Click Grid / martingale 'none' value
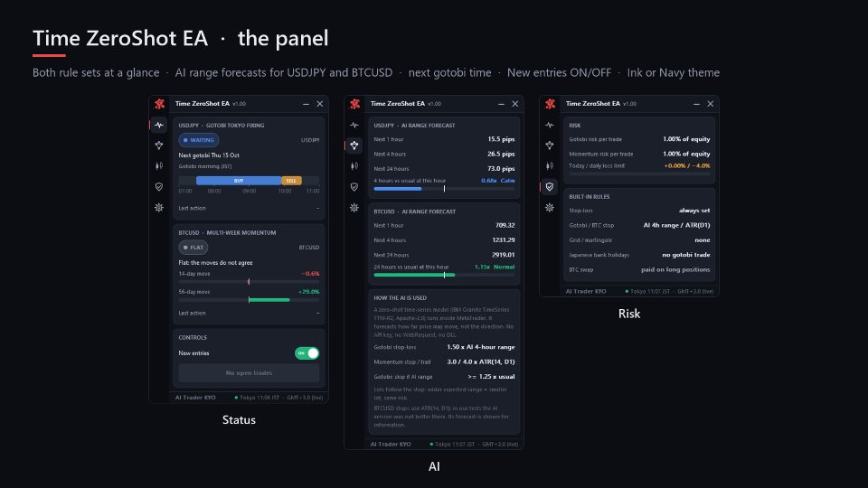 (x=703, y=240)
